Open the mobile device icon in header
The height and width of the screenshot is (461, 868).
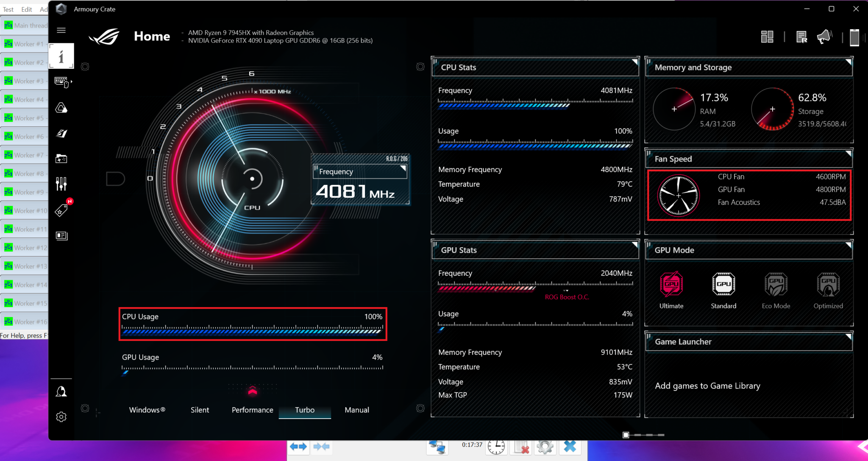[x=854, y=37]
